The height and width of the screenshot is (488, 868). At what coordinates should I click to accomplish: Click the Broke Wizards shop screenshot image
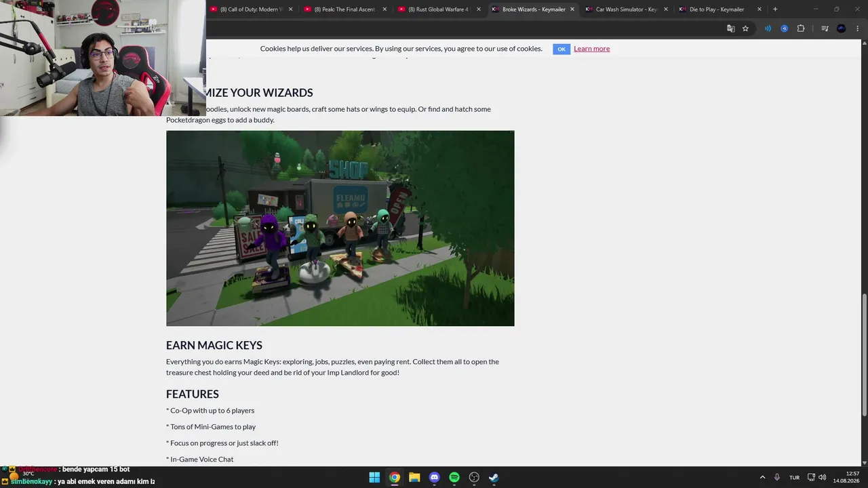coord(340,228)
